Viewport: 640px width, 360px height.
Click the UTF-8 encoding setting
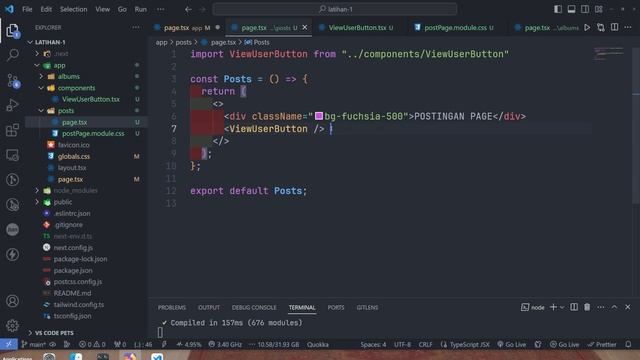(x=402, y=344)
